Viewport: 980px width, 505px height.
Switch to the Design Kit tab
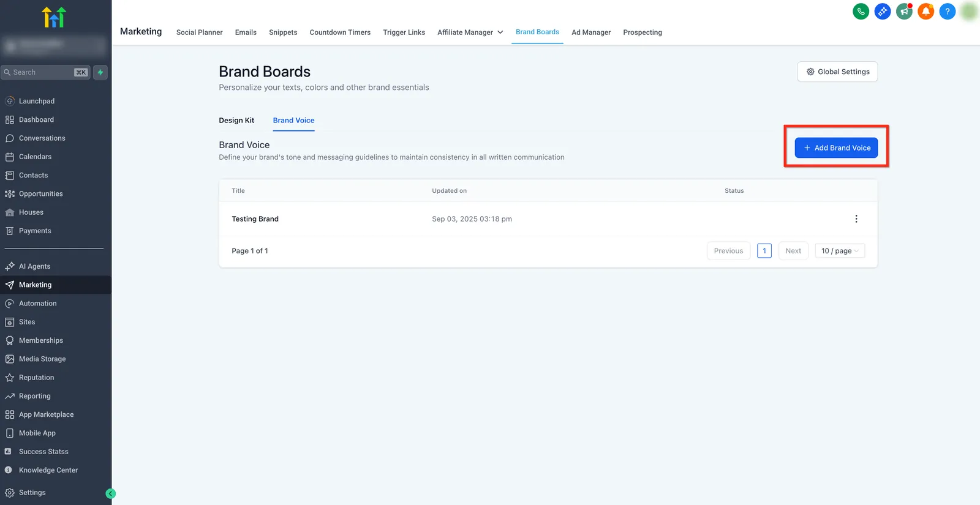tap(236, 121)
